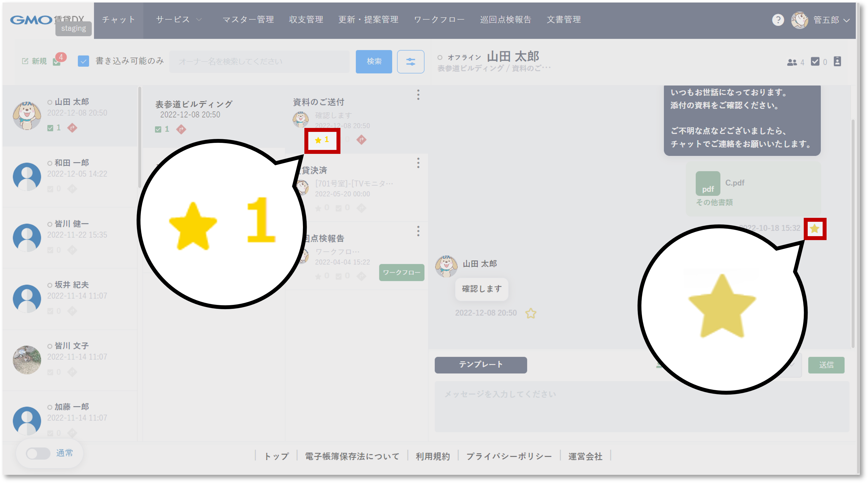
Task: Click the yellow star on C.pdf message
Action: (x=814, y=229)
